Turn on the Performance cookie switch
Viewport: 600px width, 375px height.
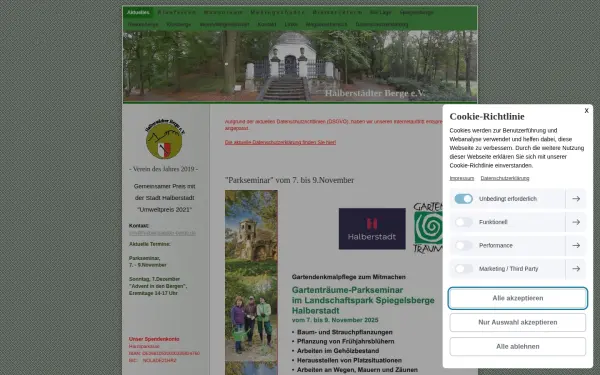click(x=463, y=245)
